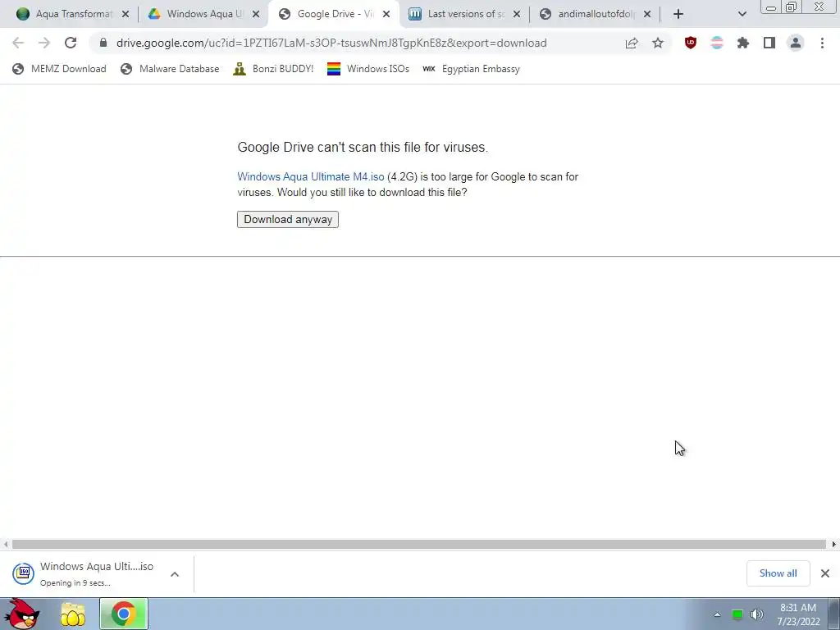Image resolution: width=840 pixels, height=630 pixels.
Task: Close the andimalloutofdolphins tab
Action: (647, 14)
